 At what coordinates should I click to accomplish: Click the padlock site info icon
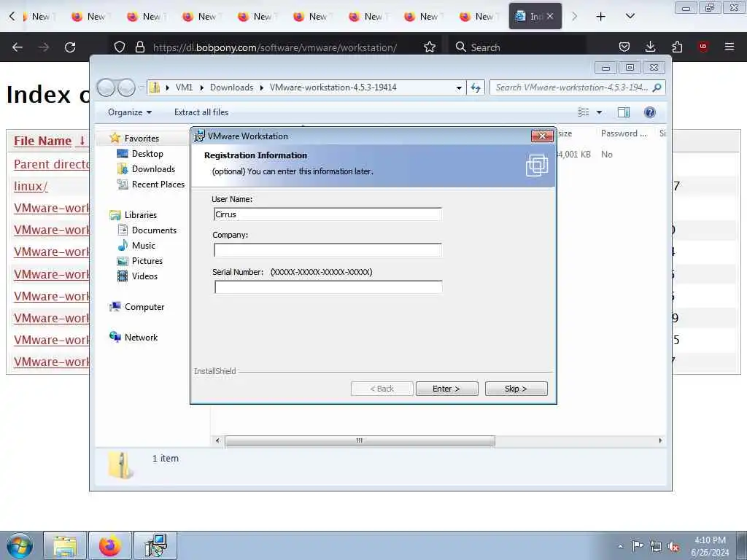tap(139, 47)
